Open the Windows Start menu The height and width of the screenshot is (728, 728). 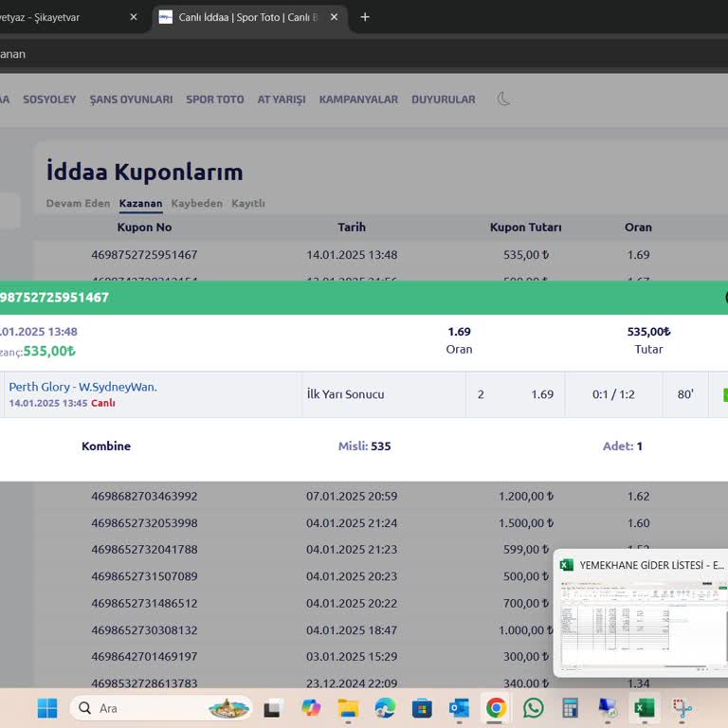[x=47, y=708]
